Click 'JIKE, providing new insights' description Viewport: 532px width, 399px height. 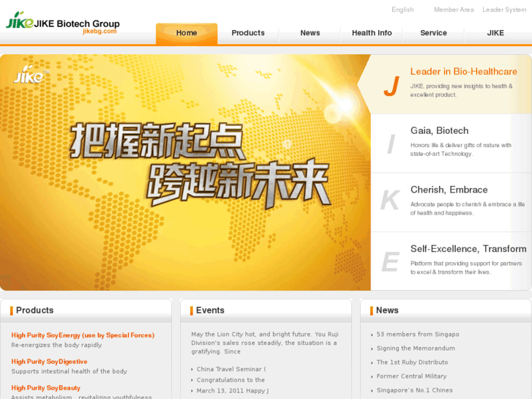tap(462, 90)
